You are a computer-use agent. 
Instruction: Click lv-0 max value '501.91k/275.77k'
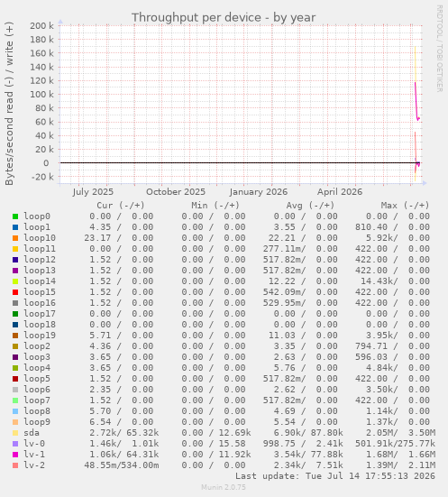[x=396, y=444]
